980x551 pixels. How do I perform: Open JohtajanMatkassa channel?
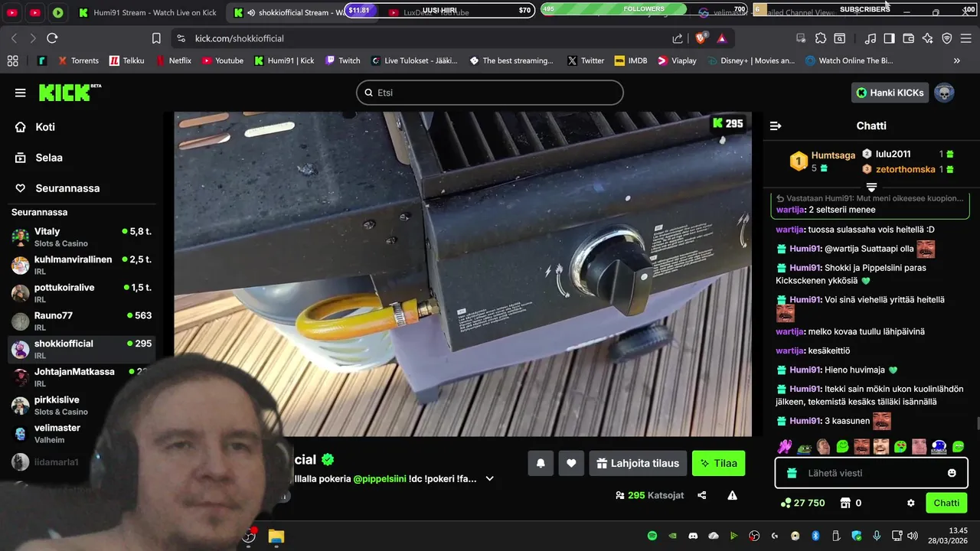[82, 377]
